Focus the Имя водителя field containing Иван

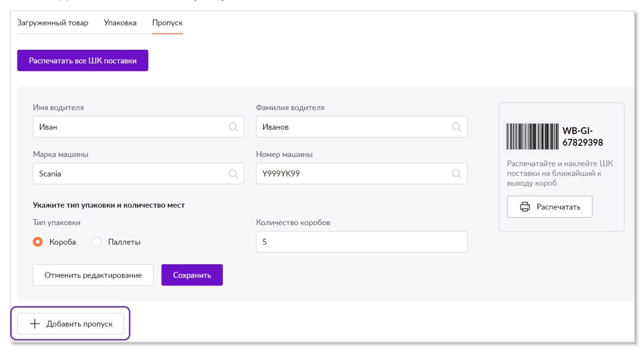[130, 127]
